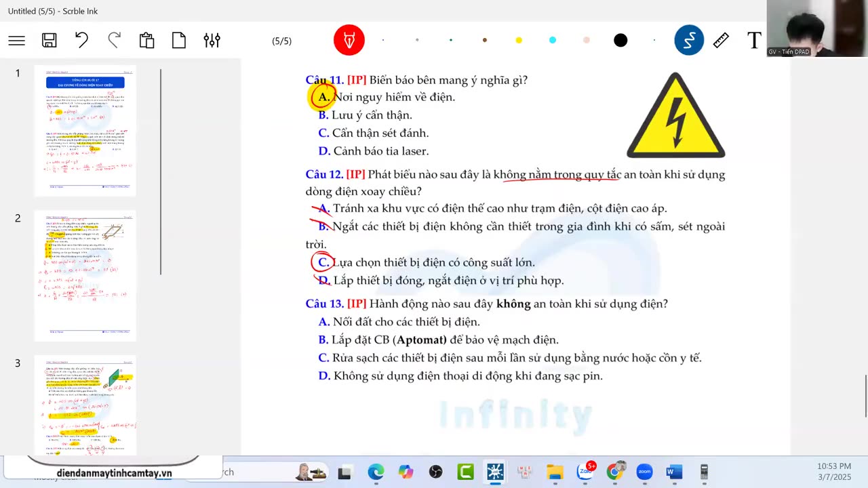Screen dimensions: 868x488
Task: Open Zalo from the taskbar
Action: [585, 470]
